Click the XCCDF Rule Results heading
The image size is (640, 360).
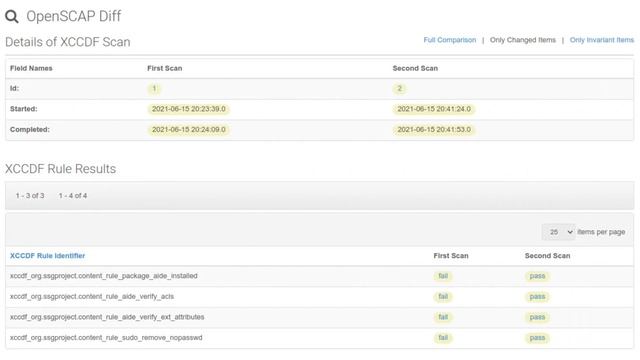(60, 169)
